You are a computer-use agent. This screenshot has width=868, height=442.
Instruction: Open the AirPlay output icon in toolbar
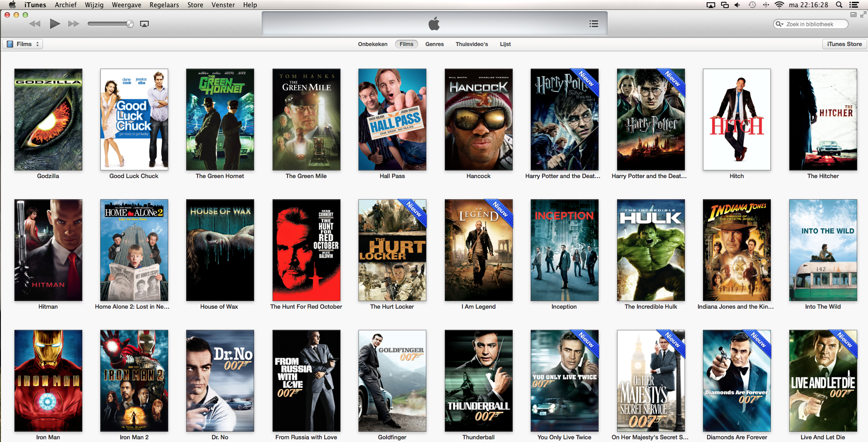[x=145, y=24]
